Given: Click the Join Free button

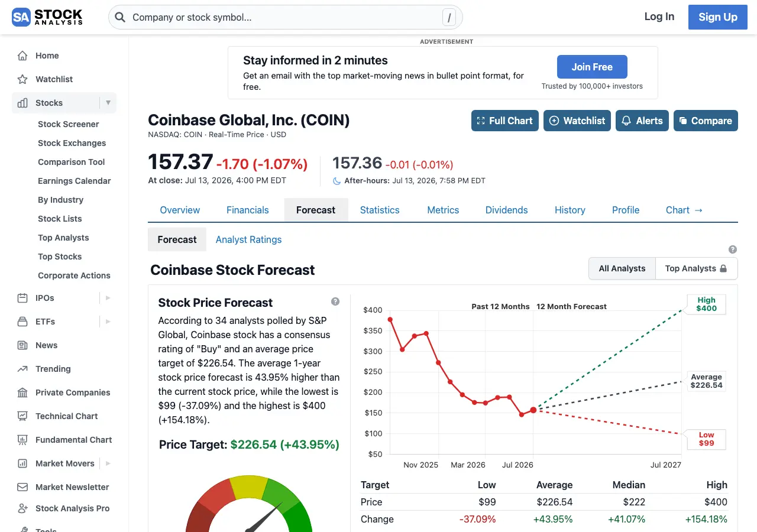Looking at the screenshot, I should [x=592, y=67].
